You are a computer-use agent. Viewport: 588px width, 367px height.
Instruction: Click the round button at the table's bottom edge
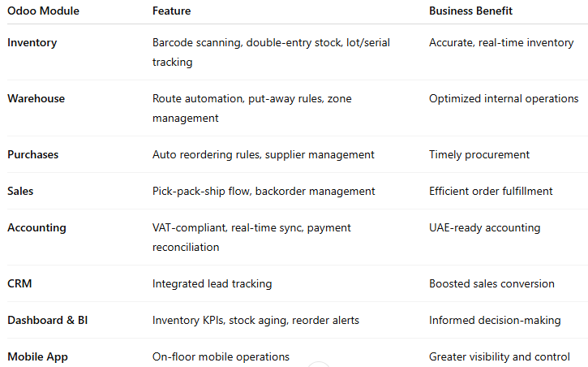320,365
